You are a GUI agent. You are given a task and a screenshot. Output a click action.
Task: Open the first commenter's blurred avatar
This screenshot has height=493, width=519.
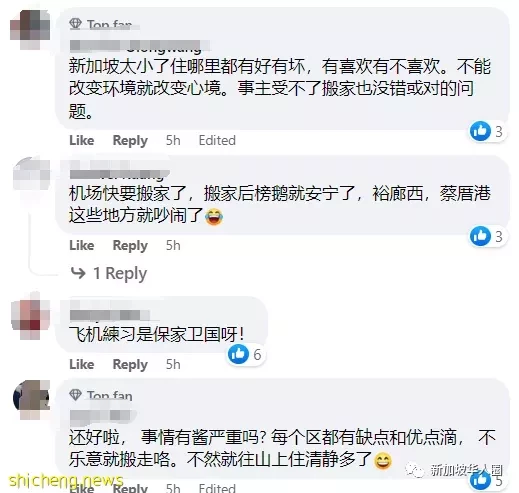pyautogui.click(x=30, y=29)
